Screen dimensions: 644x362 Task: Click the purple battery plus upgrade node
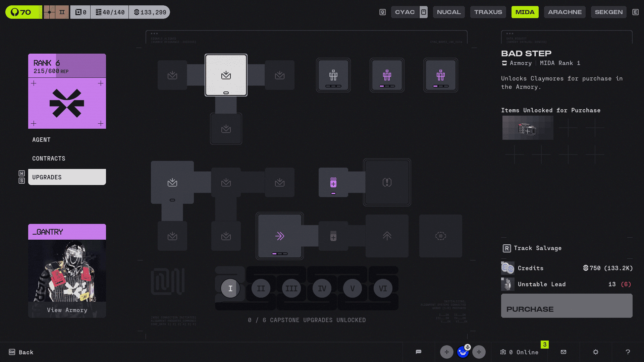point(333,183)
